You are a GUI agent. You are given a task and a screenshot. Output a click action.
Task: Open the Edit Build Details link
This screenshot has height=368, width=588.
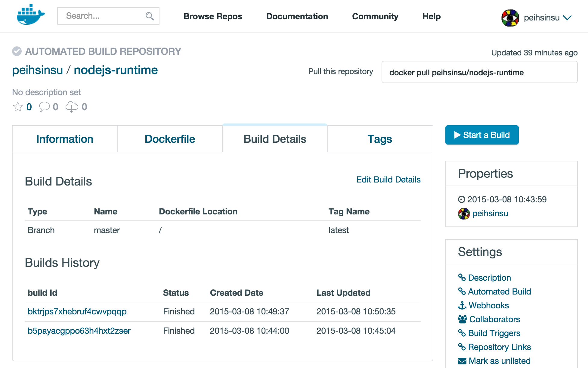coord(388,180)
